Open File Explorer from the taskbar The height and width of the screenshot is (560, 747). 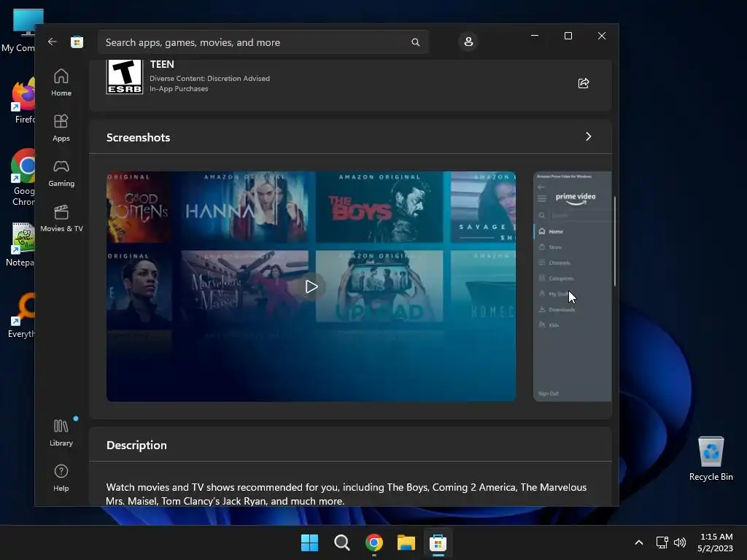pos(406,542)
